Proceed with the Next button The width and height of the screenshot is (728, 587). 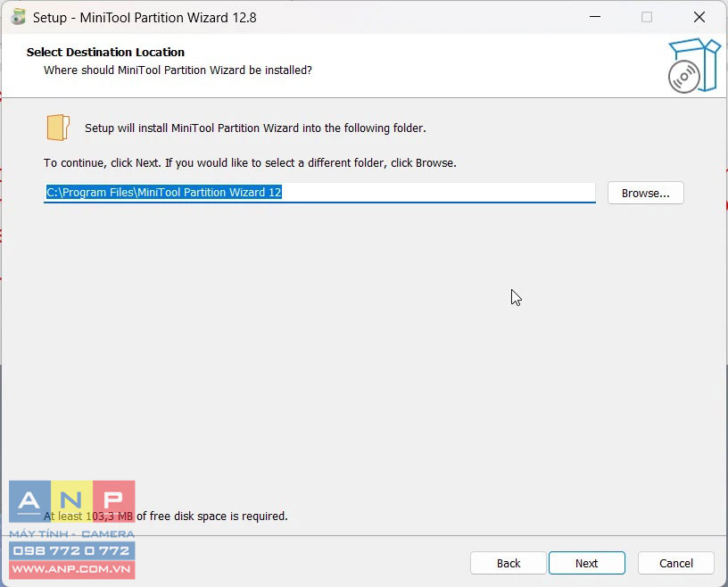tap(587, 563)
